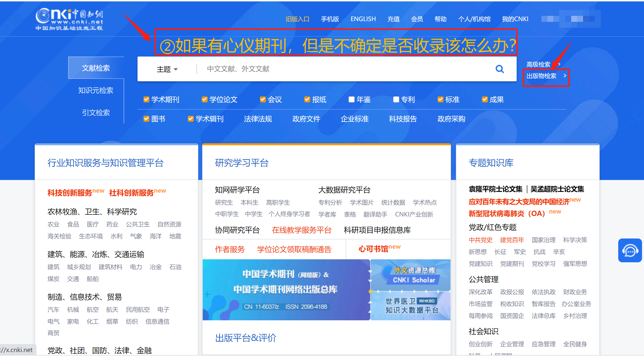The width and height of the screenshot is (644, 356).
Task: Toggle the 报纸 checkbox
Action: tap(307, 100)
